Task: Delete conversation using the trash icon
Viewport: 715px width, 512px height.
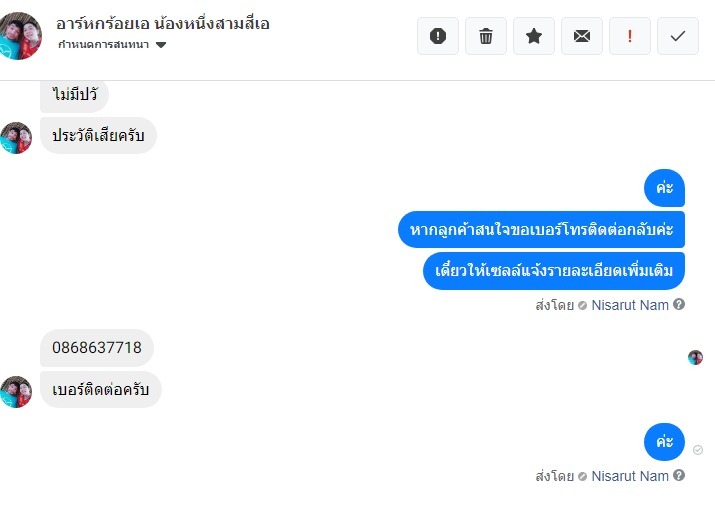Action: tap(486, 36)
